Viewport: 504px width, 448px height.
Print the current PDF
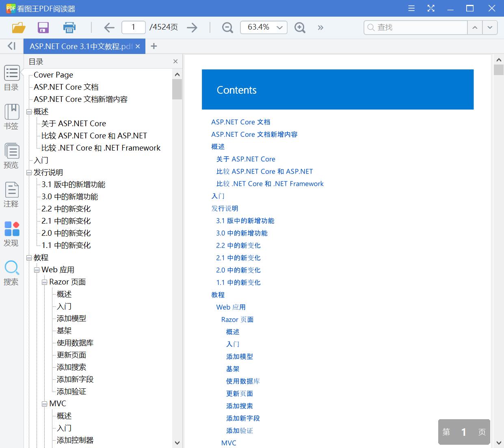(x=69, y=27)
